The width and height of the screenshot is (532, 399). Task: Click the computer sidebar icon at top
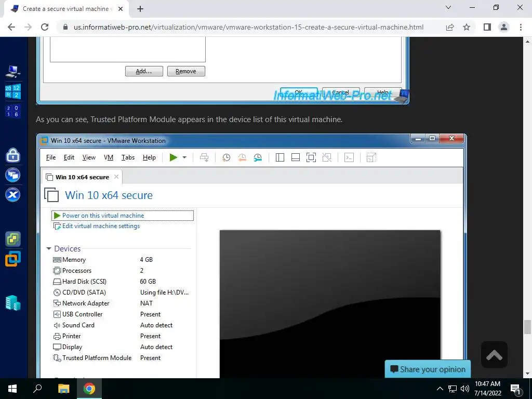tap(13, 71)
